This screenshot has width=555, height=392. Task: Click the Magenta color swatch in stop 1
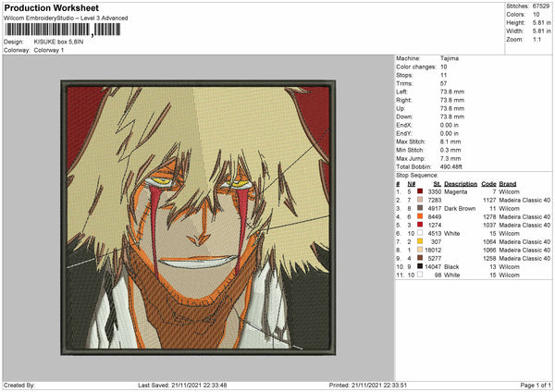pos(420,191)
